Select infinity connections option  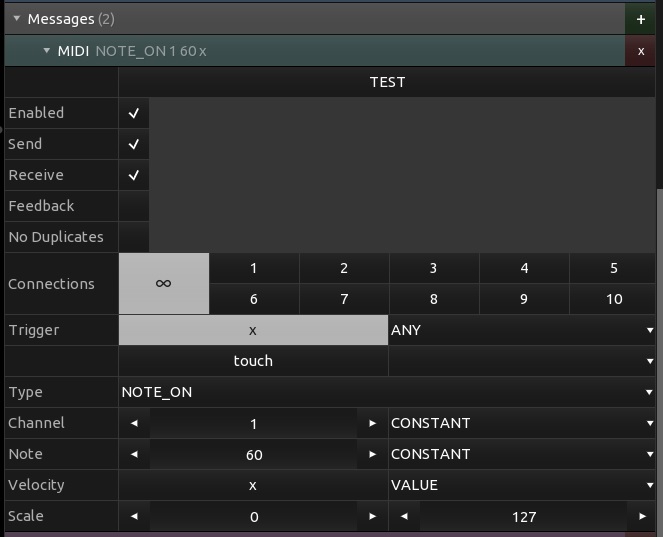point(164,283)
